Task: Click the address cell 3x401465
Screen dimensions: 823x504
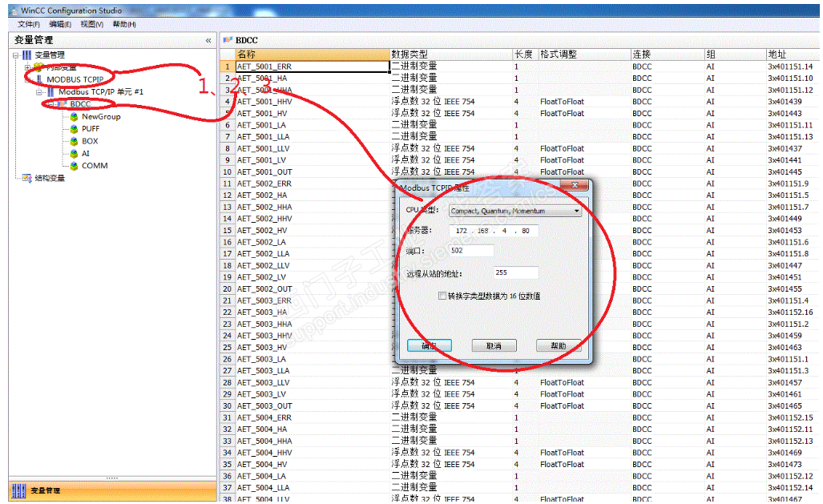Action: tap(793, 405)
